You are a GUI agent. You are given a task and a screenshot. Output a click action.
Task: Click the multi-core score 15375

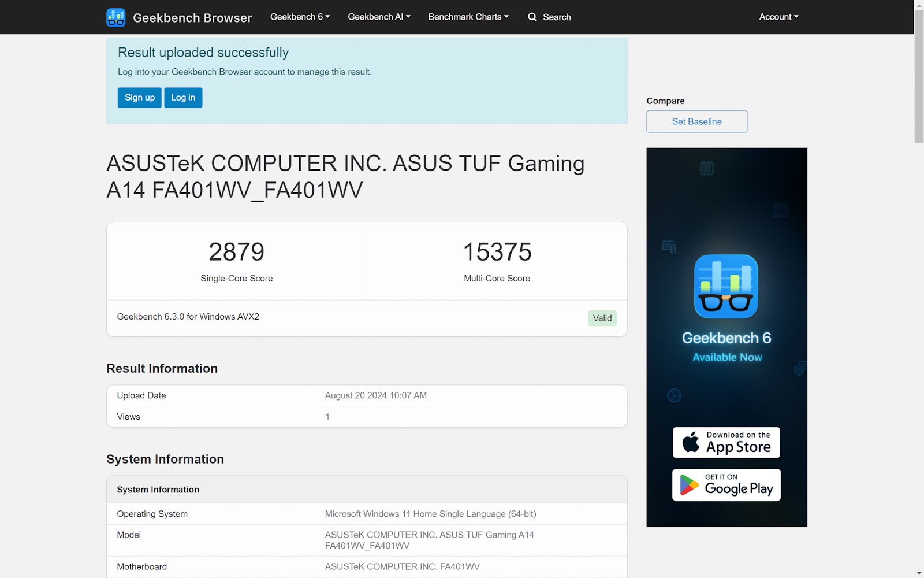(497, 252)
